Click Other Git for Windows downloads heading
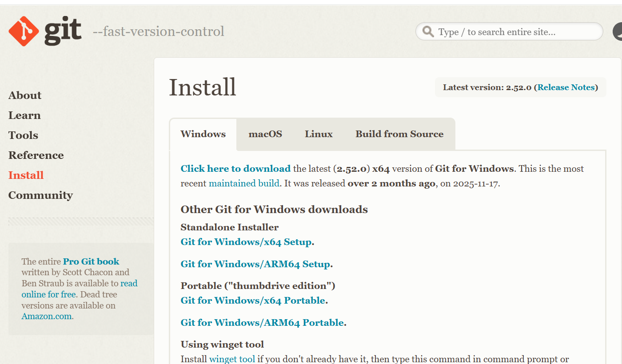Viewport: 622px width, 364px height. [x=274, y=210]
